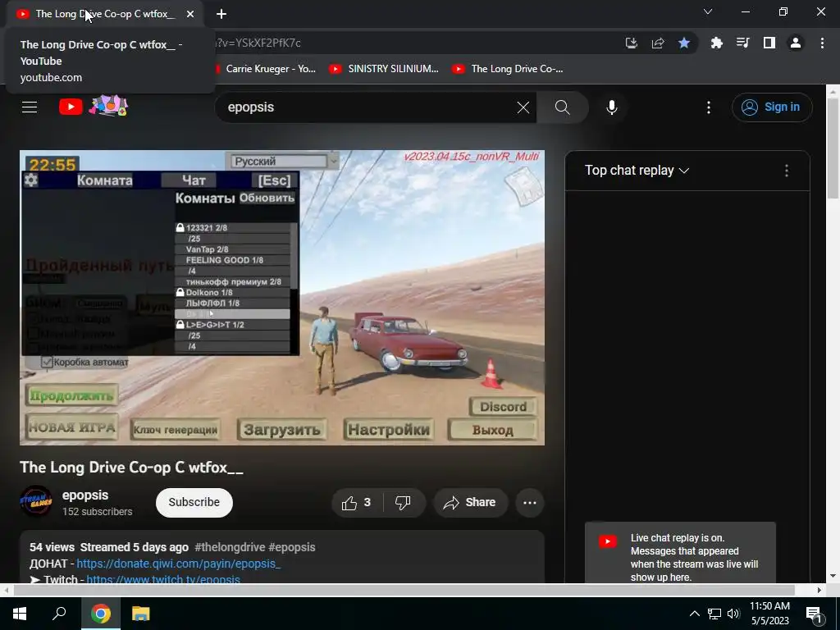Like the video with thumbs up
840x630 pixels.
tap(357, 503)
